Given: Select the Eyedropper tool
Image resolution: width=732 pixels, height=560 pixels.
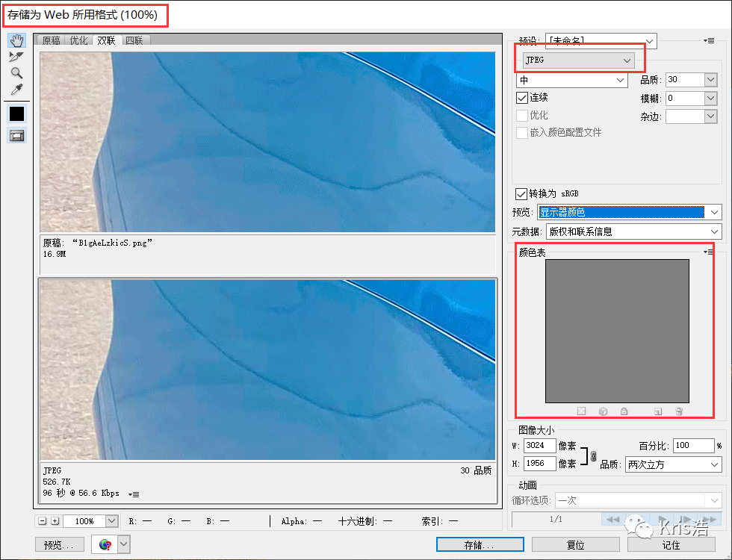Looking at the screenshot, I should (16, 88).
